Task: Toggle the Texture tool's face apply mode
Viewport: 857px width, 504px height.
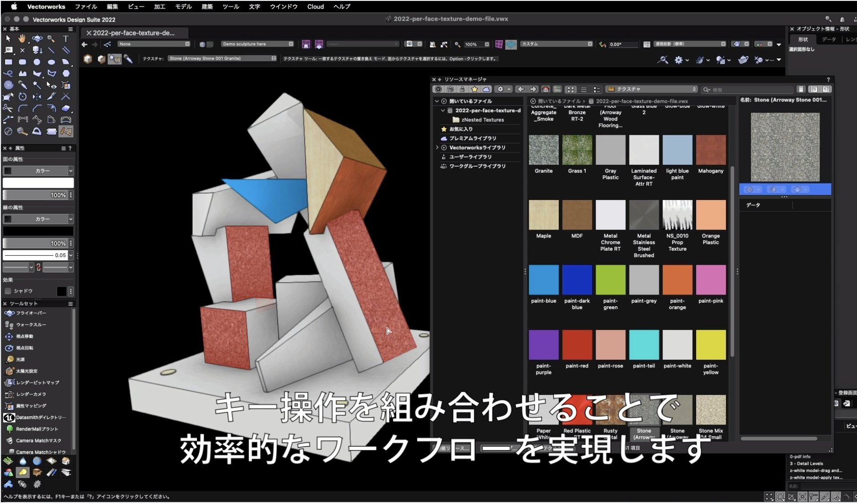Action: click(101, 59)
